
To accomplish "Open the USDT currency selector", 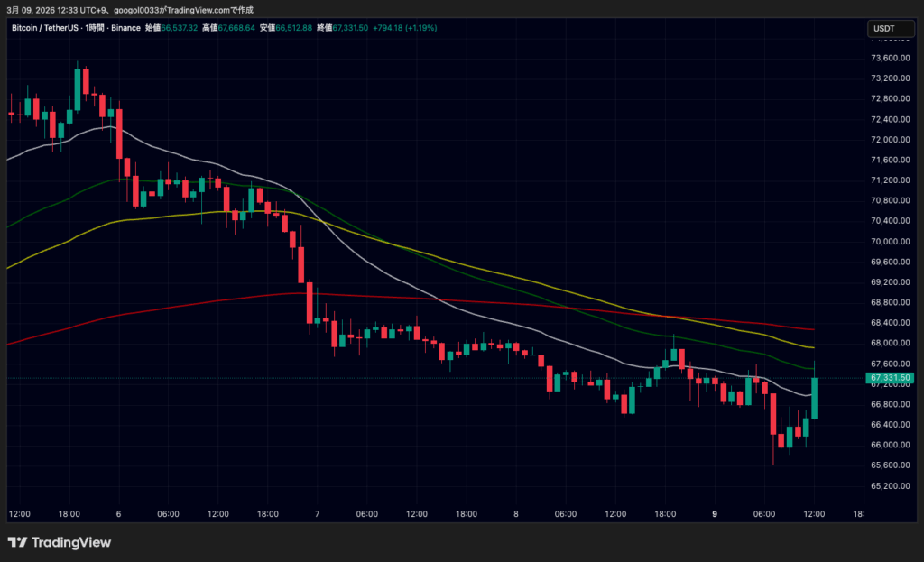I will 883,29.
